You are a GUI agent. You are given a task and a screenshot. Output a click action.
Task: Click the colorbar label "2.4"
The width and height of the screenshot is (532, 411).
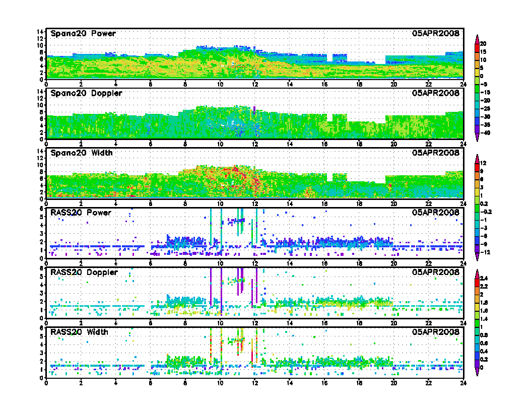click(484, 278)
